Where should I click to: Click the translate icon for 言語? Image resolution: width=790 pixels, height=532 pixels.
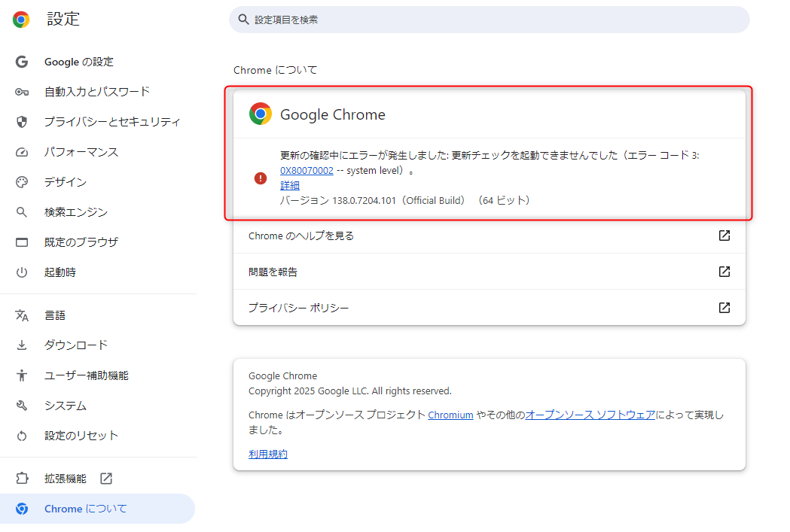pos(22,315)
